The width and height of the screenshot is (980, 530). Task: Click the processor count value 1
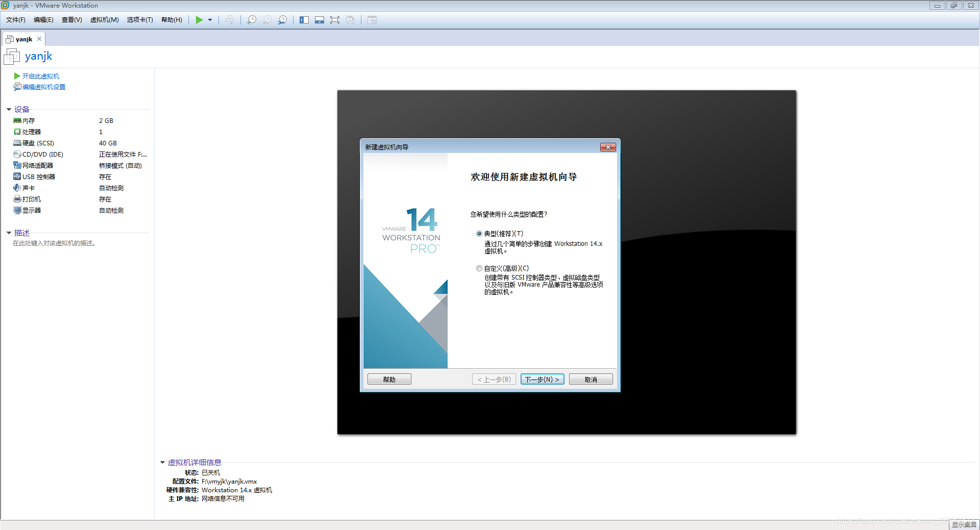[101, 132]
